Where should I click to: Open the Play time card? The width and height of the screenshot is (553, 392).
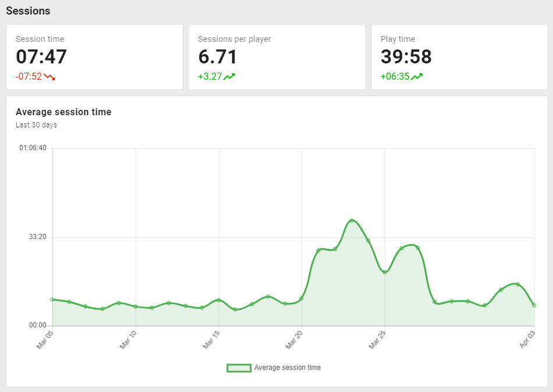point(459,57)
